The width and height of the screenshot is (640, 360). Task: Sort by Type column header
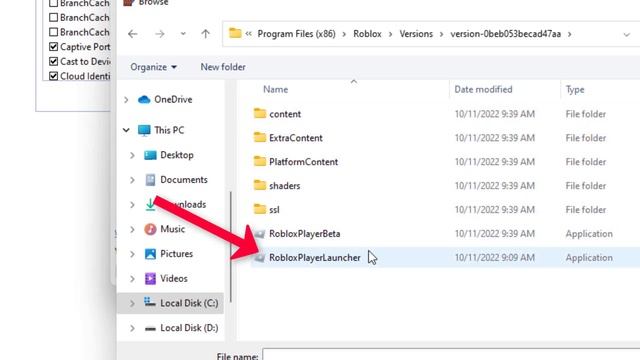(x=575, y=89)
